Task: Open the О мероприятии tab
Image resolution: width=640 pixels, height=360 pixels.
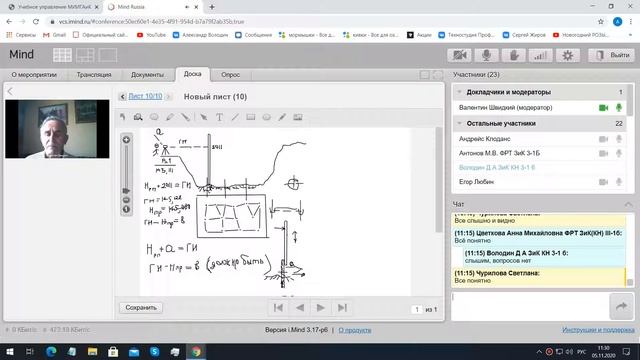Action: tap(34, 75)
